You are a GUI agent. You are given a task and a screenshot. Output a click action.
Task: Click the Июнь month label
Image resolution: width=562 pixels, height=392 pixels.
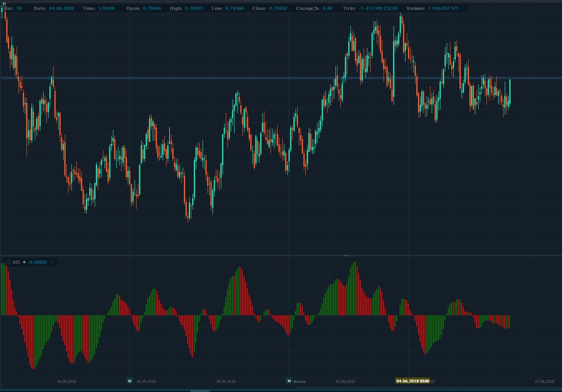point(300,381)
